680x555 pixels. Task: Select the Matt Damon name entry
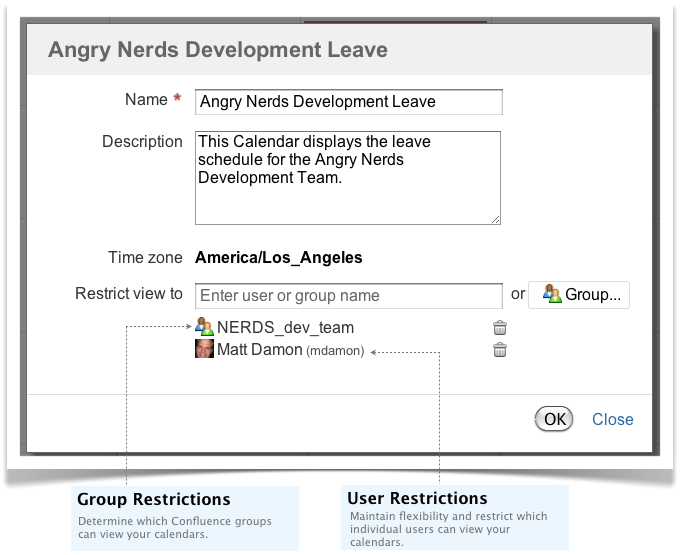(x=259, y=349)
